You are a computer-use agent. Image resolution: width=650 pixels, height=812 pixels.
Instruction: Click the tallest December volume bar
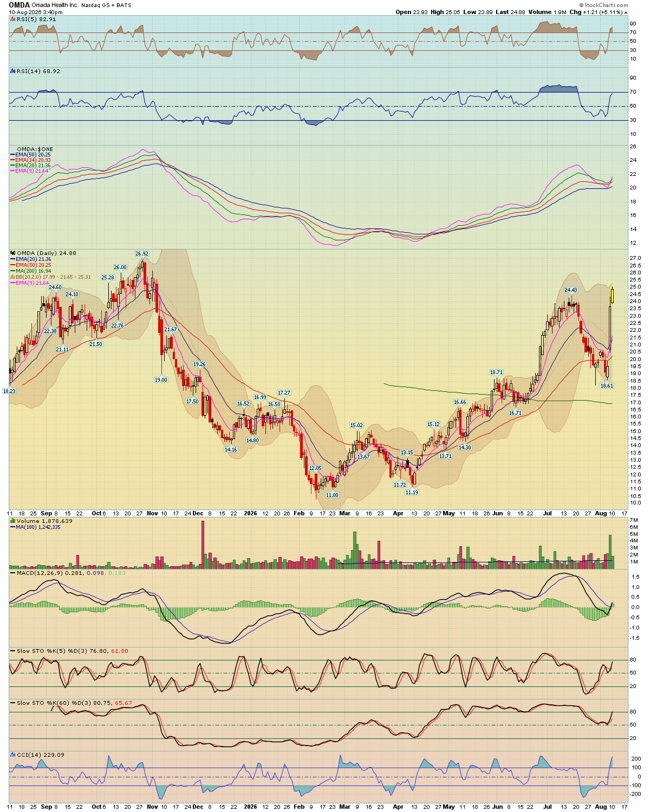203,545
